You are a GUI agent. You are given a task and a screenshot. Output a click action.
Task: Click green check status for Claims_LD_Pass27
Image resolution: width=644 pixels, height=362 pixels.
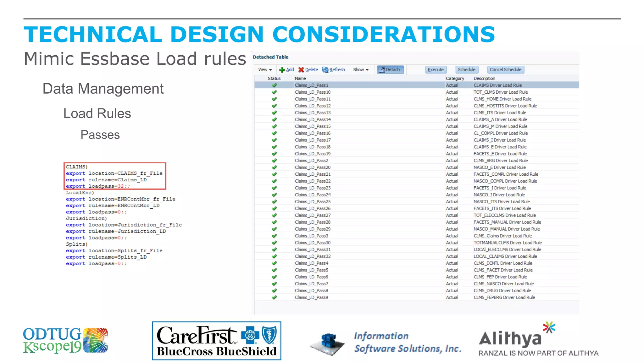[x=274, y=215]
